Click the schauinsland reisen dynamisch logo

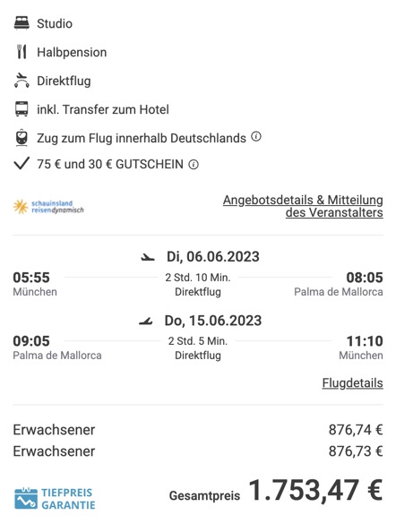click(48, 207)
